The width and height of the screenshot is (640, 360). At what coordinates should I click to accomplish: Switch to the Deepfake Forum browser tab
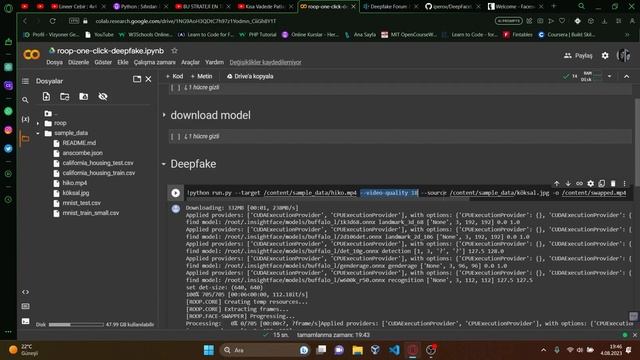(x=389, y=7)
